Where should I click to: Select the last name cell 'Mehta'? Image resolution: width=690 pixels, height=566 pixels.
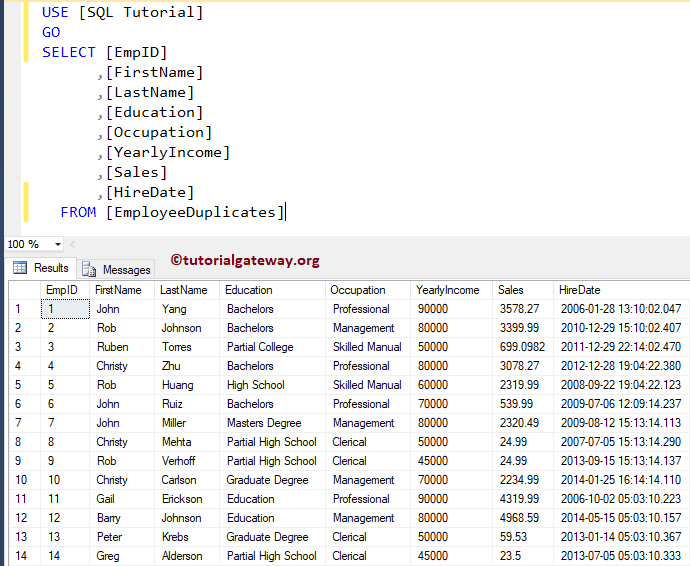point(187,441)
